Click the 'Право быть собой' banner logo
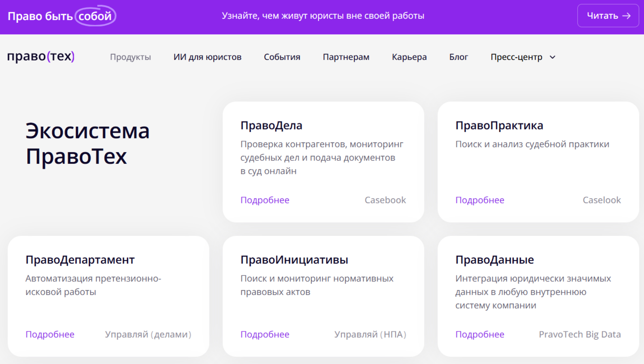 [62, 16]
